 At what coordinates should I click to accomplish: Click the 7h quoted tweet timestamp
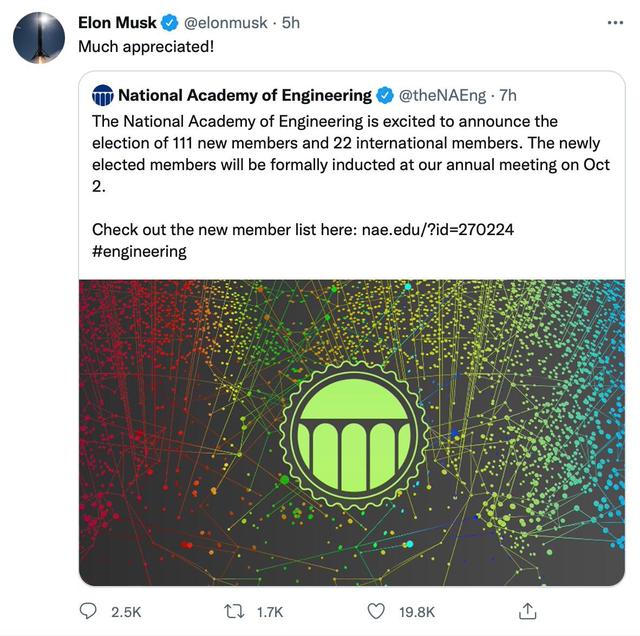(x=508, y=96)
